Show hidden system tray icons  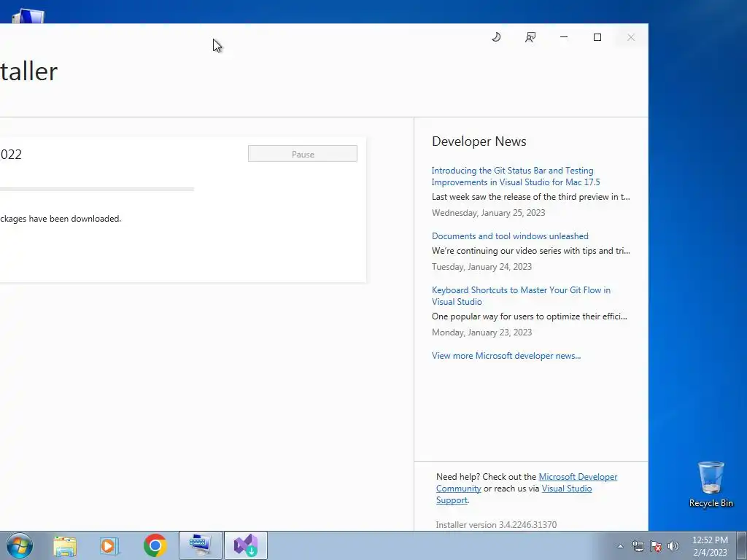click(x=620, y=546)
